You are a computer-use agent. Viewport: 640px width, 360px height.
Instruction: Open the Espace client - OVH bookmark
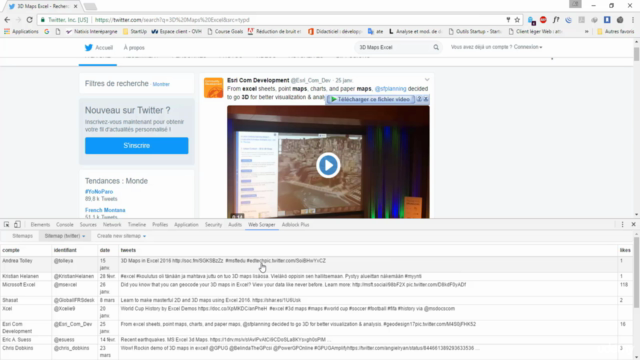pyautogui.click(x=176, y=31)
